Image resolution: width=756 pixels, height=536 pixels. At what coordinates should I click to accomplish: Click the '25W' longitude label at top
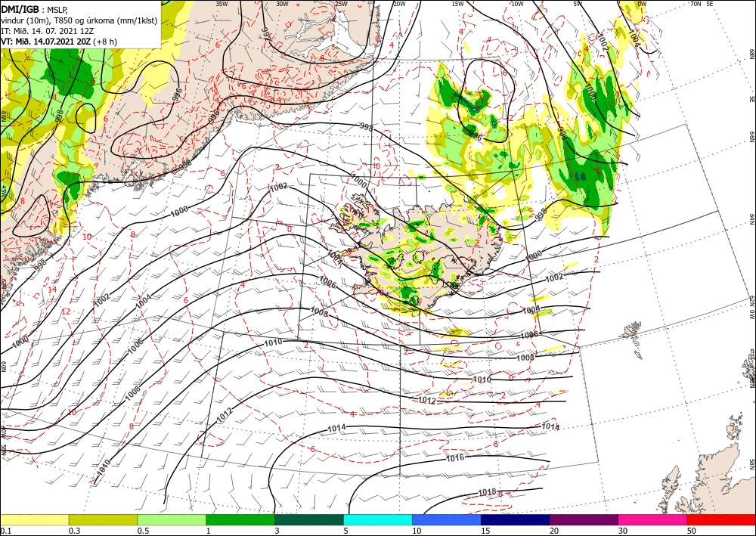[341, 4]
